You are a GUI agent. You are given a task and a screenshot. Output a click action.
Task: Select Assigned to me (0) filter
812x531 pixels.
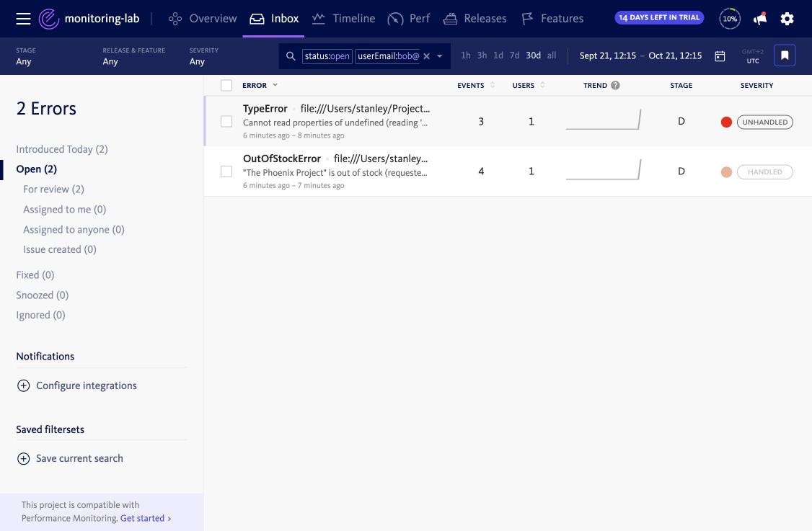tap(64, 210)
